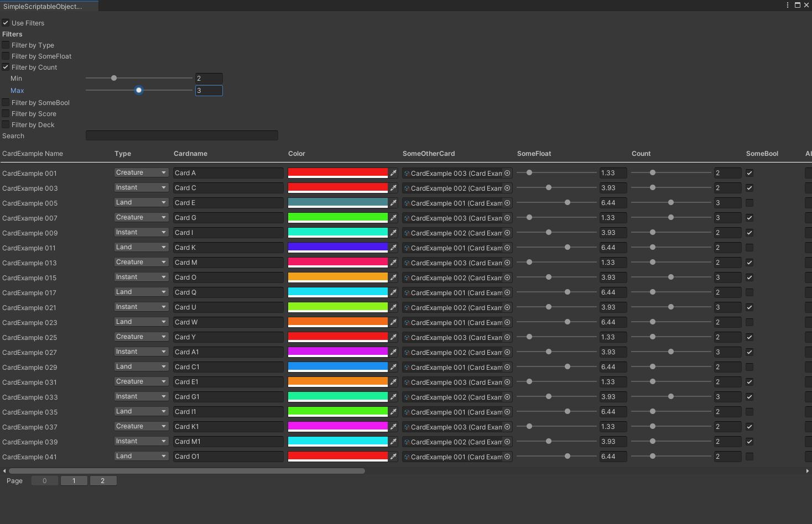Open object picker in the CardExample 035 row
The height and width of the screenshot is (524, 812).
507,412
